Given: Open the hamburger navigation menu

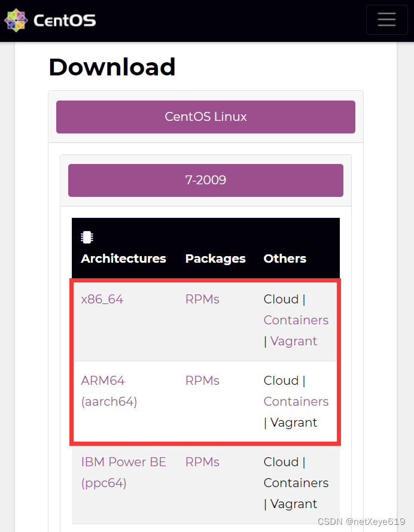Looking at the screenshot, I should pos(386,20).
